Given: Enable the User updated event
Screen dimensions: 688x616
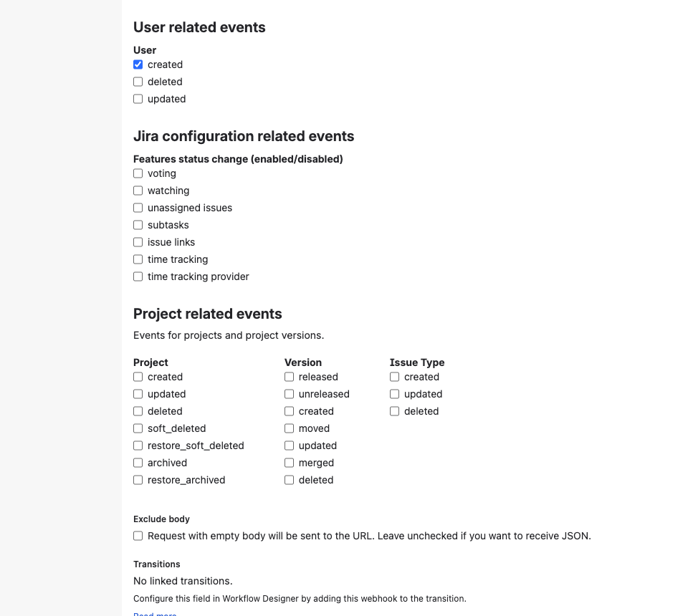Looking at the screenshot, I should [138, 99].
